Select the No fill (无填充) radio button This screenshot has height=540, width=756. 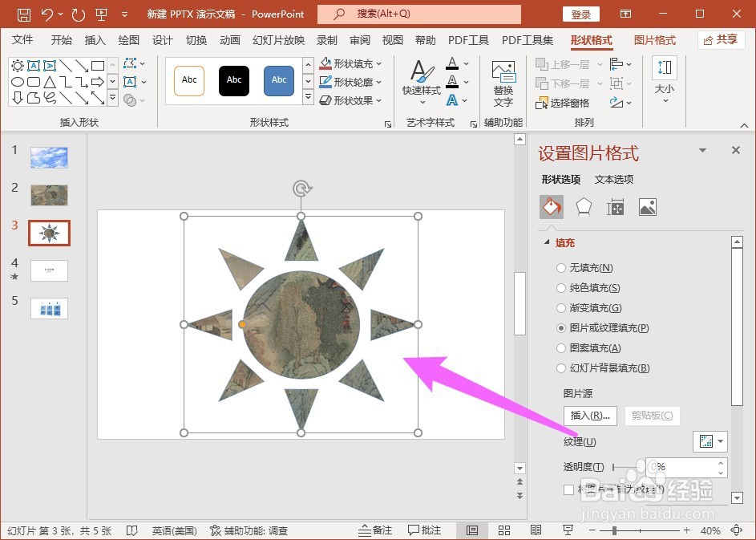(x=560, y=268)
